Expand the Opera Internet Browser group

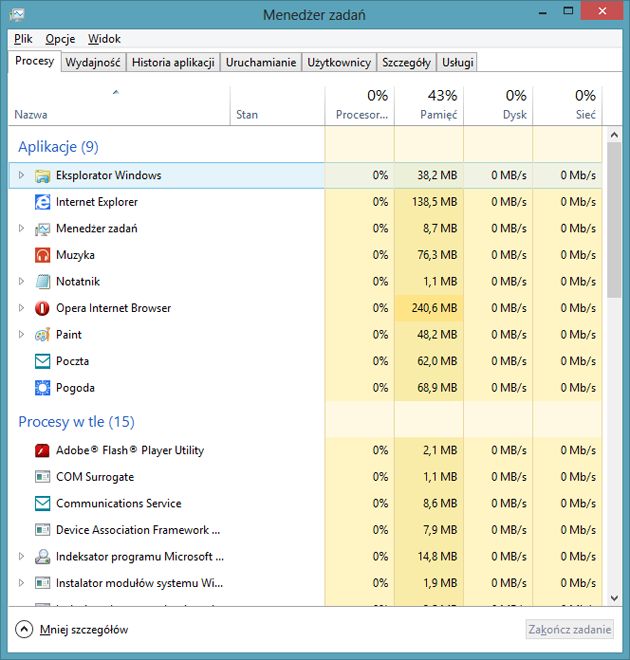tap(21, 308)
